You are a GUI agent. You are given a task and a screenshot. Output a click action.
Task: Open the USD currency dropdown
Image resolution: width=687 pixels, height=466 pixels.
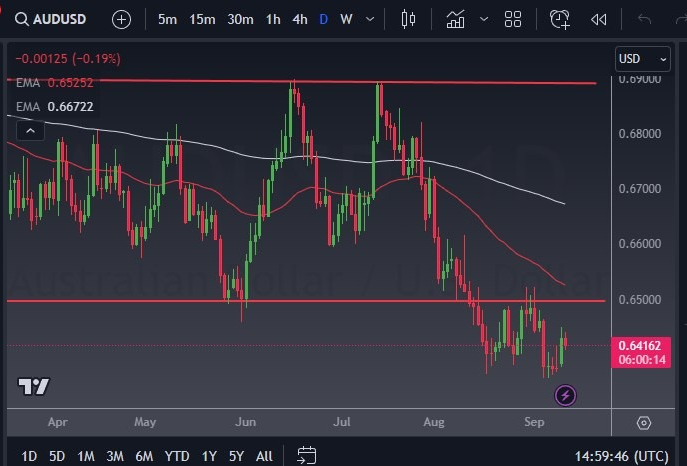[641, 58]
